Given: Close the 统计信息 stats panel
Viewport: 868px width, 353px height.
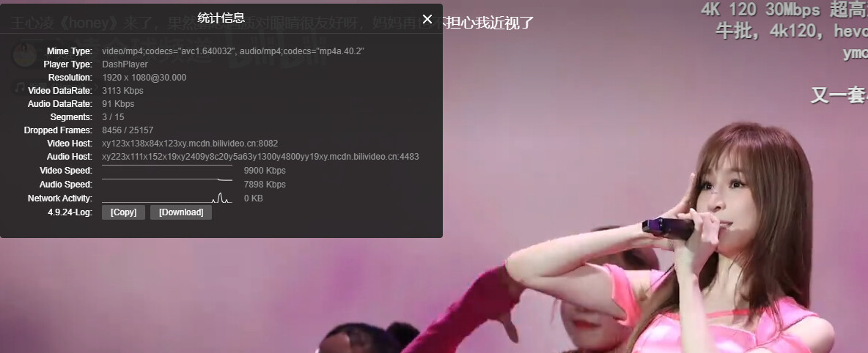Looking at the screenshot, I should [427, 19].
